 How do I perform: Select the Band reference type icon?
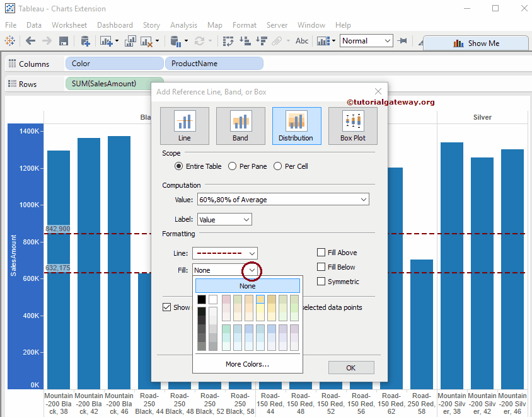[x=240, y=125]
